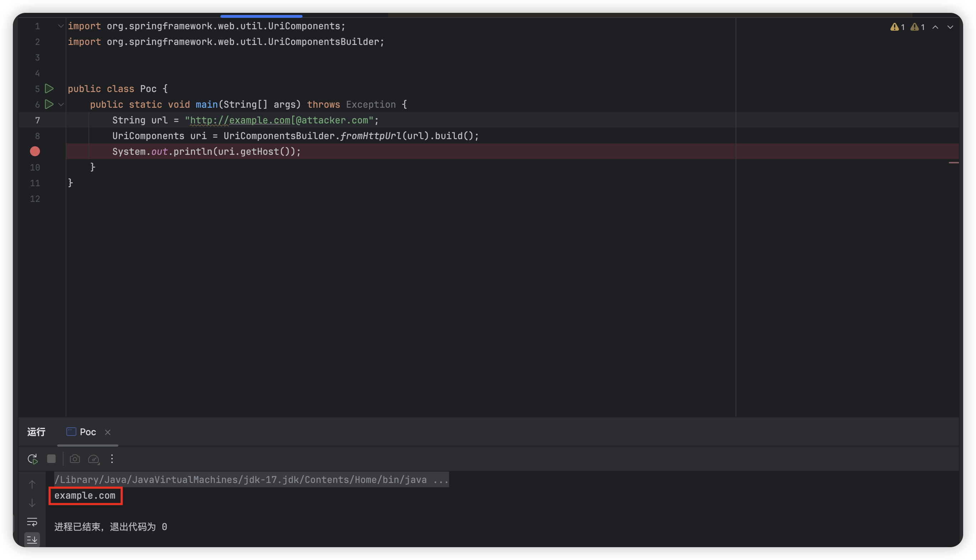Click the fromHttpUrl method call
This screenshot has height=560, width=976.
(x=371, y=136)
